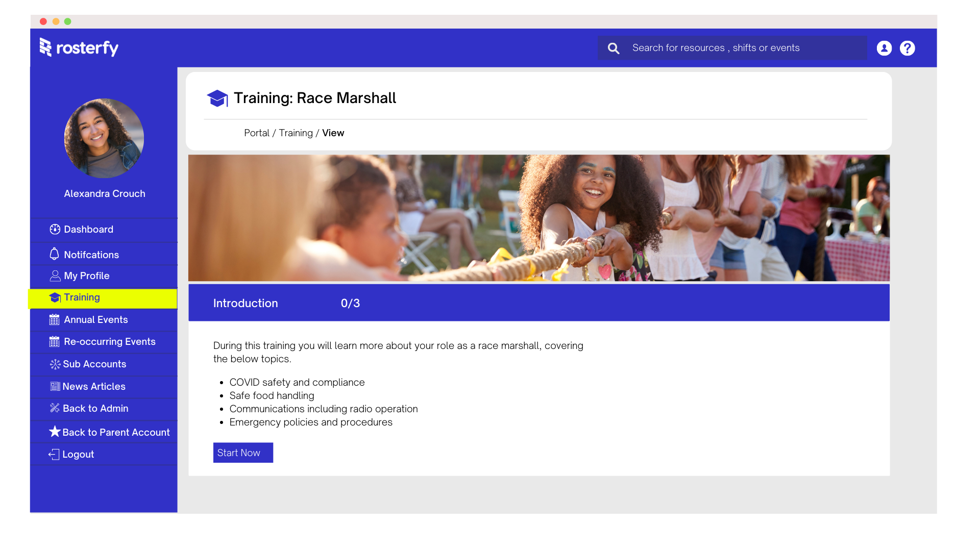Click the My Profile person icon
This screenshot has height=551, width=980.
54,275
